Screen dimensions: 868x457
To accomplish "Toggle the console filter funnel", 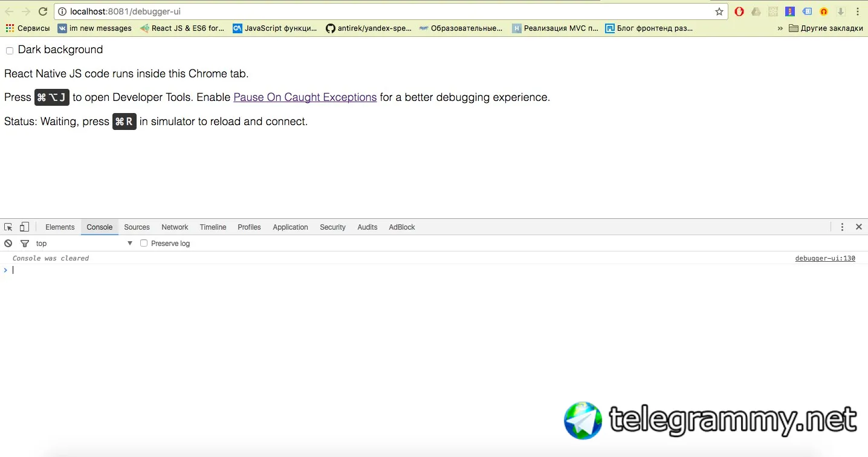I will point(25,244).
